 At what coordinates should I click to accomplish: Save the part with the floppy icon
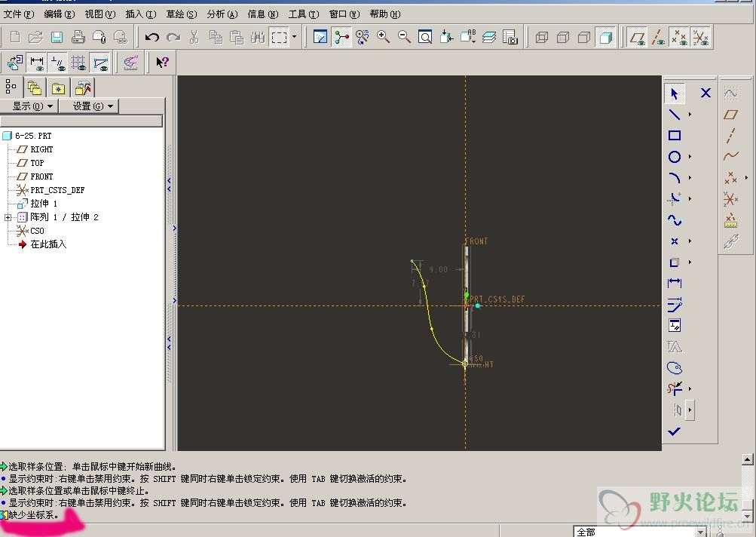pyautogui.click(x=57, y=37)
